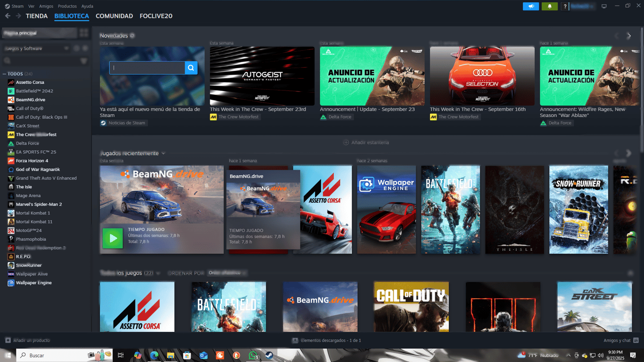
Task: Expand the Juegos y Software dropdown
Action: 36,48
